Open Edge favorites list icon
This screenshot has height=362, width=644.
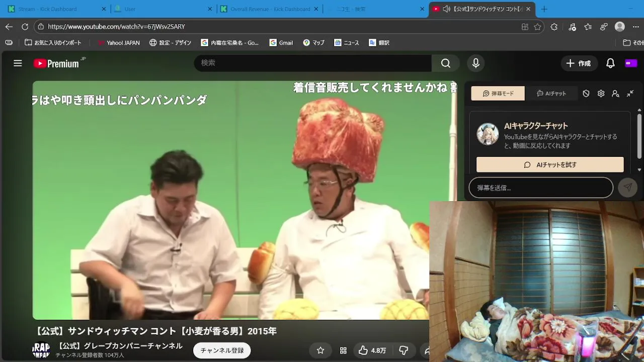[588, 27]
